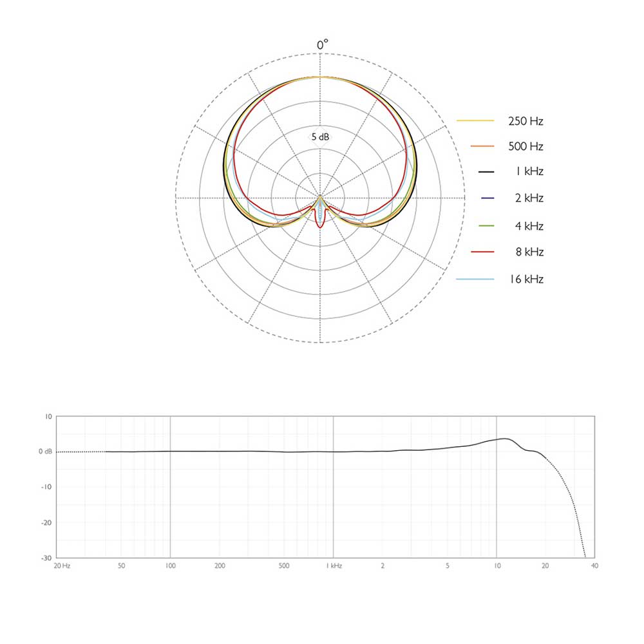The width and height of the screenshot is (644, 644).
Task: Click the "16 kHz" legend text
Action: click(x=526, y=279)
